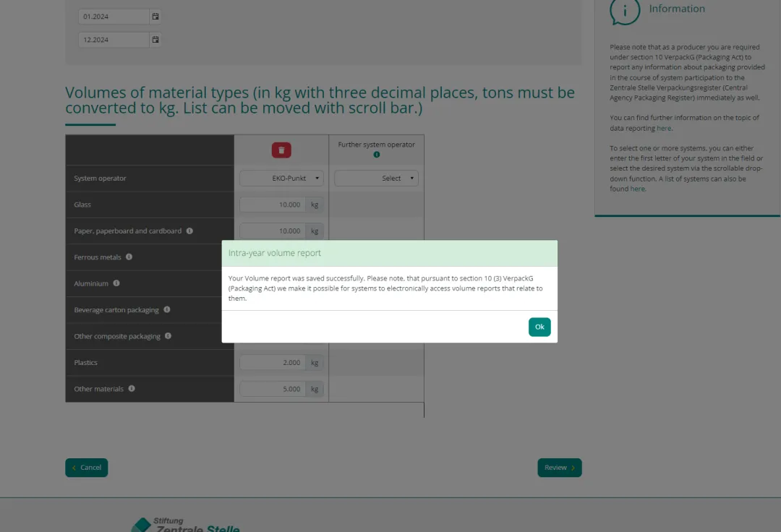Expand the Select dropdown for further operator
The image size is (781, 532).
point(376,179)
